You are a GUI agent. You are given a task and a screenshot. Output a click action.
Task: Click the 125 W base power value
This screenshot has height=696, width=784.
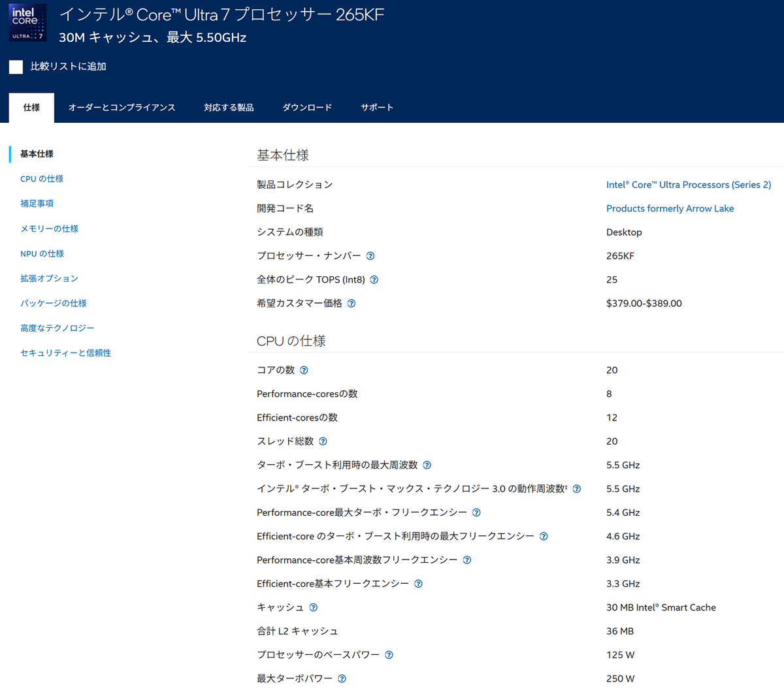point(620,655)
